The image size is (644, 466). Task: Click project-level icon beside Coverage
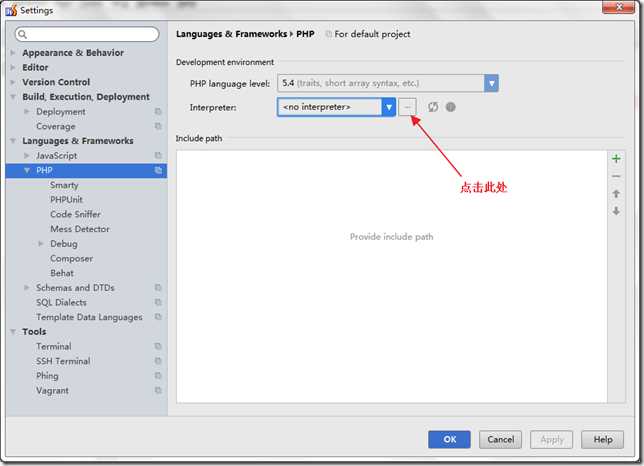(158, 126)
